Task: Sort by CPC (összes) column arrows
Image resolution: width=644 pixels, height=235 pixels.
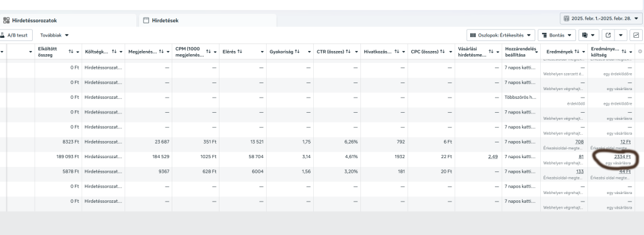Action: coord(442,52)
